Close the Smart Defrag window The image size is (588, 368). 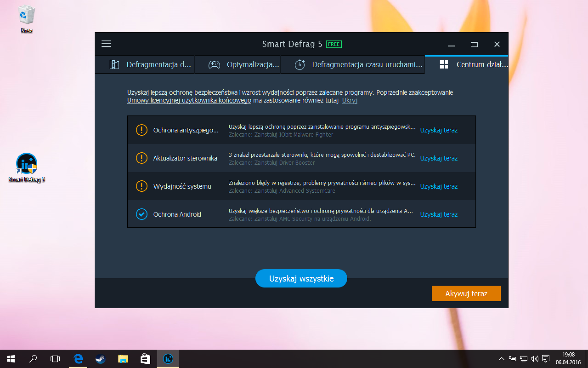pos(497,44)
